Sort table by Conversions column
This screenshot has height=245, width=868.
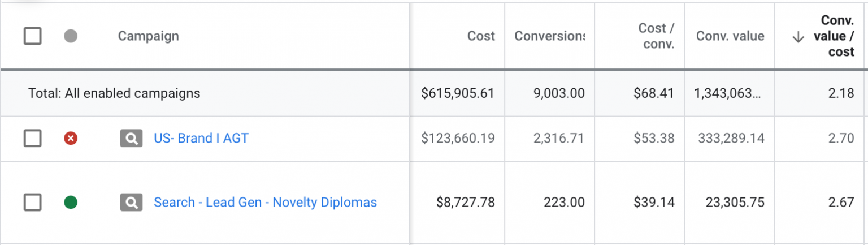[549, 36]
